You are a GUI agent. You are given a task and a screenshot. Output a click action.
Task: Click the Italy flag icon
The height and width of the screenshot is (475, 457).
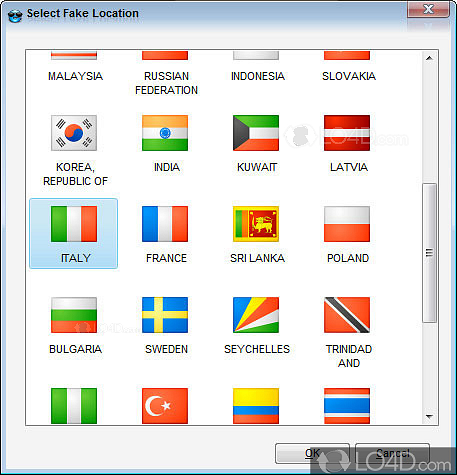coord(74,224)
